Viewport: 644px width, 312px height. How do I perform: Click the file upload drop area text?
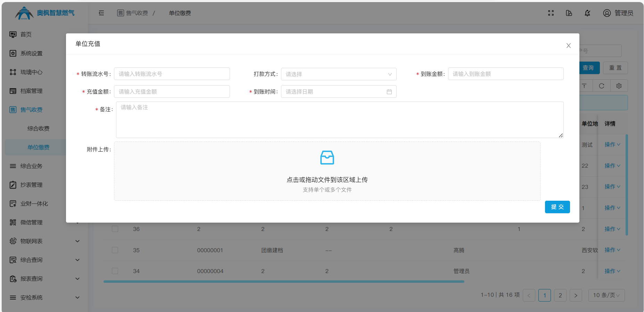click(327, 180)
